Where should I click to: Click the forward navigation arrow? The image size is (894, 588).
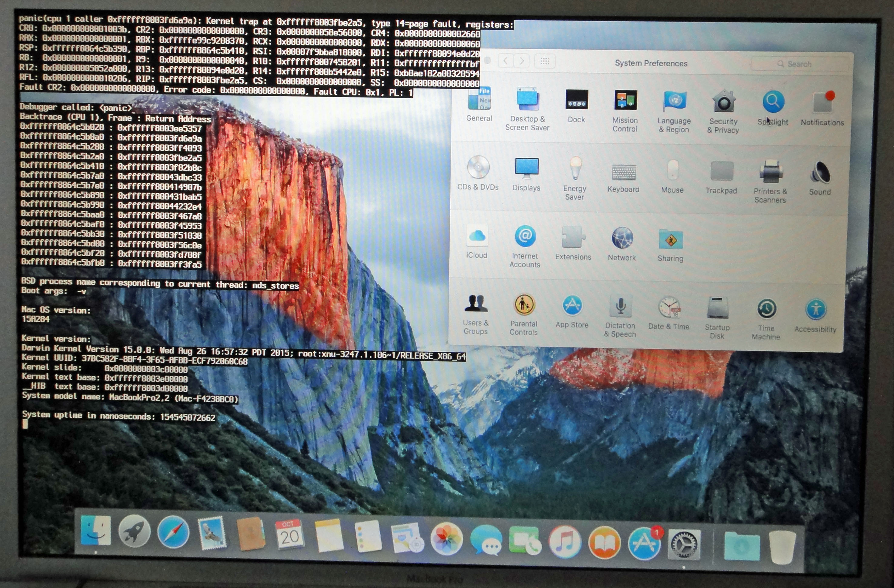[x=522, y=61]
